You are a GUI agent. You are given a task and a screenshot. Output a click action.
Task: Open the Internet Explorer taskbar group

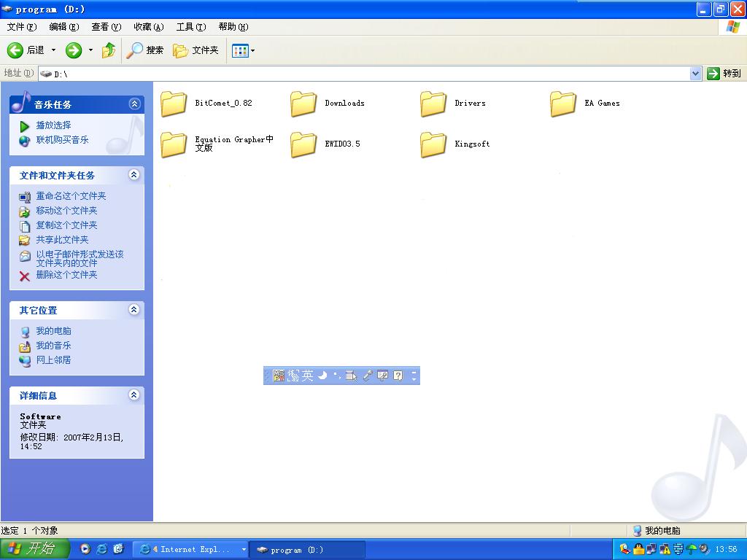pyautogui.click(x=190, y=550)
